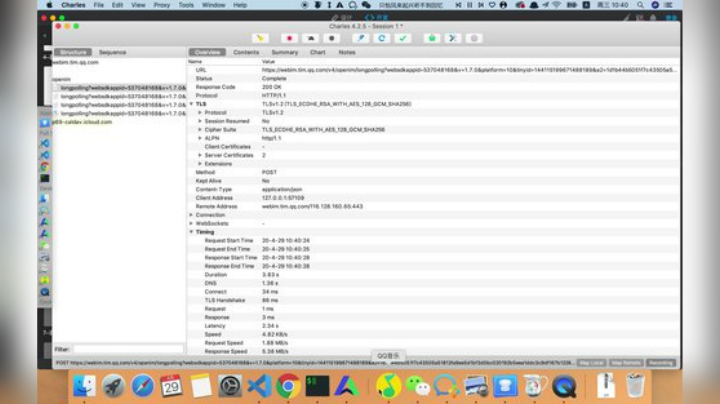Open Launchpad rocket icon in the dock
The height and width of the screenshot is (404, 720).
[x=113, y=386]
